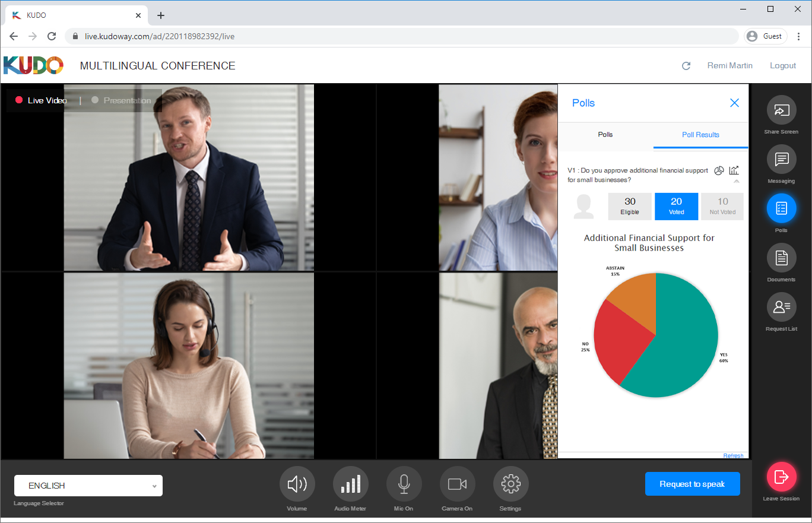812x523 pixels.
Task: Open the ENGLISH language selector dropdown
Action: click(x=88, y=486)
